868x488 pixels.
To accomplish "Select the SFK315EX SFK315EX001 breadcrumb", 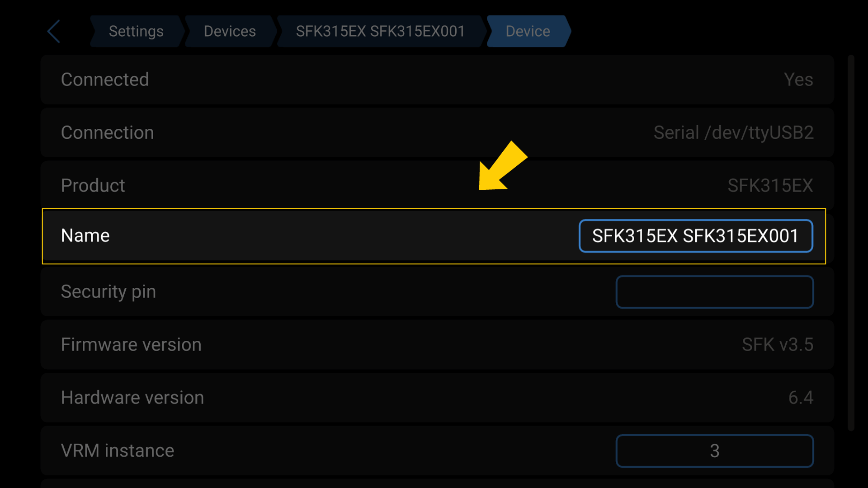I will pyautogui.click(x=380, y=31).
